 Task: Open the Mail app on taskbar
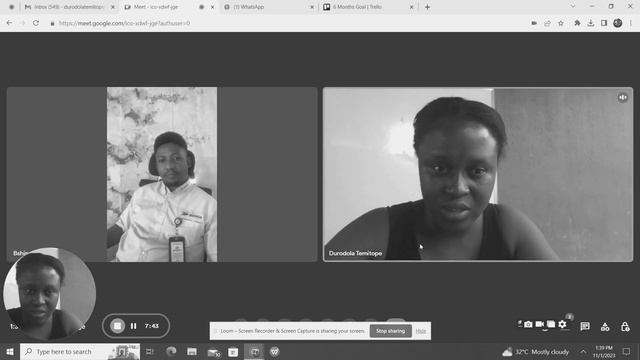pos(213,351)
